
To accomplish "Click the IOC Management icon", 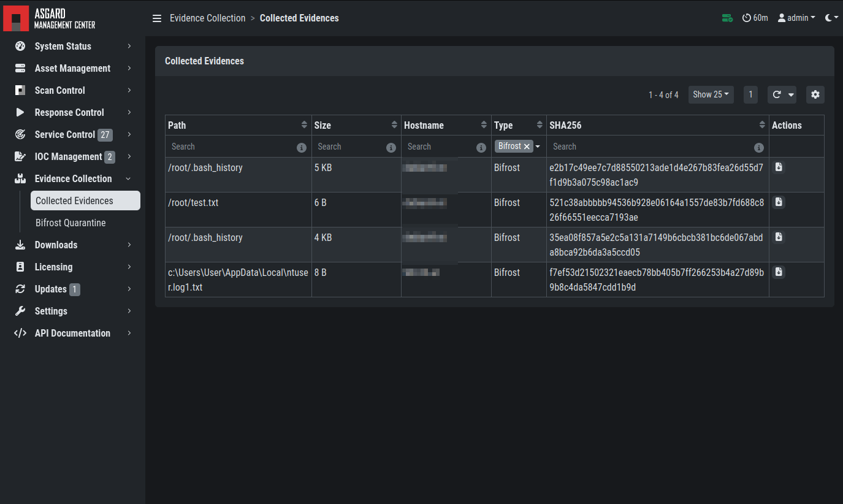I will [20, 156].
